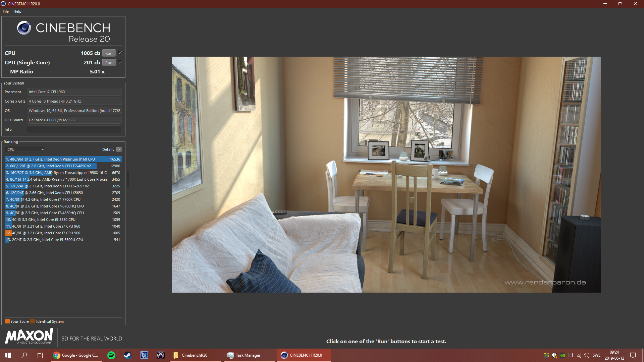Open Spotify from the taskbar
Screen dimensions: 644x362
tap(111, 355)
